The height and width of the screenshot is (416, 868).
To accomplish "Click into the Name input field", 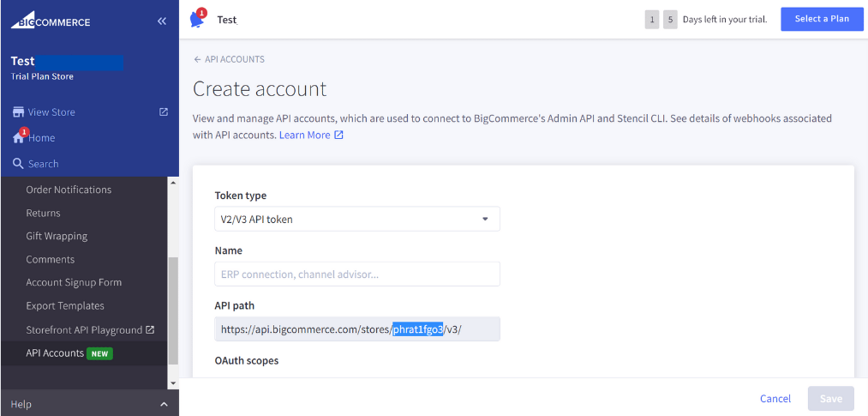I will click(x=356, y=274).
